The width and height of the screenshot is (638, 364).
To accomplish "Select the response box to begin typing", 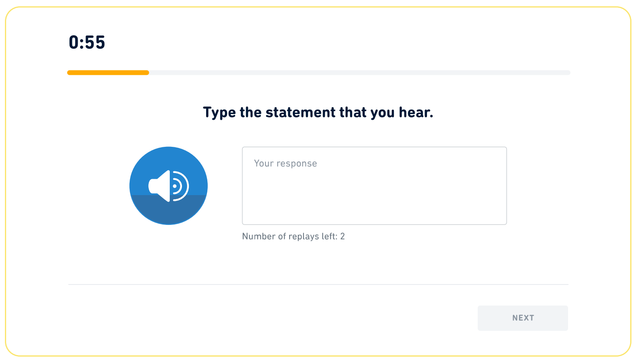I will pyautogui.click(x=374, y=186).
